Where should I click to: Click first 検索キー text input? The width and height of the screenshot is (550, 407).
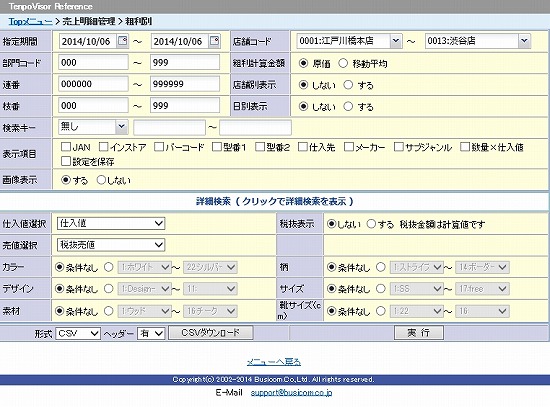point(169,127)
